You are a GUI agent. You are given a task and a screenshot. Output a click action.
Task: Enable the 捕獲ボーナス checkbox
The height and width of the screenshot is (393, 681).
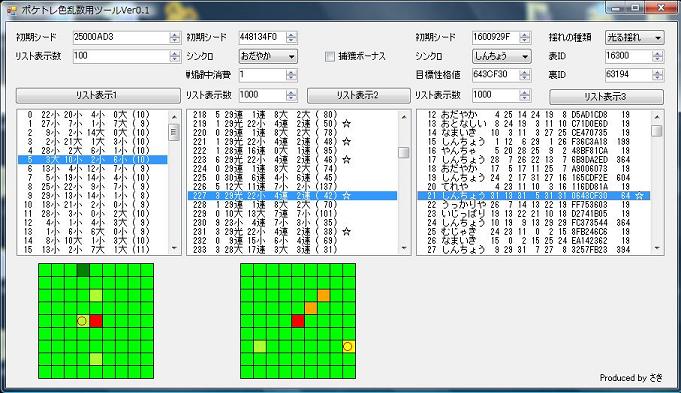[330, 56]
